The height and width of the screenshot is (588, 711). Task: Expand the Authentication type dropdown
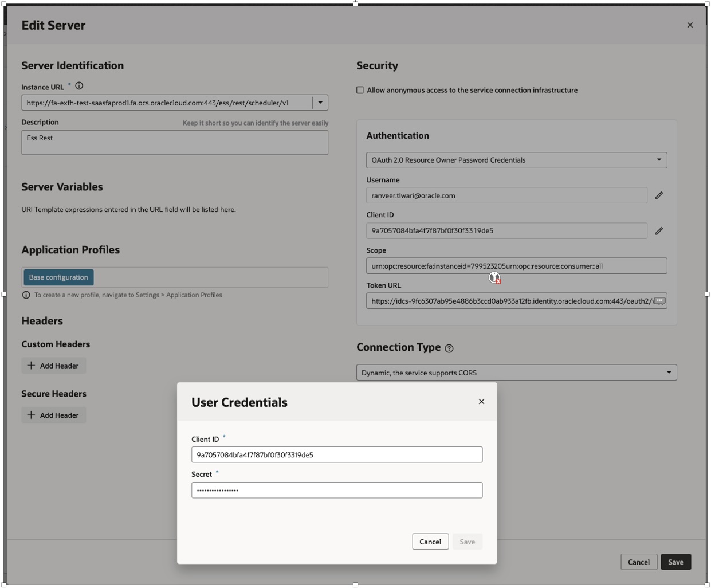pyautogui.click(x=659, y=160)
